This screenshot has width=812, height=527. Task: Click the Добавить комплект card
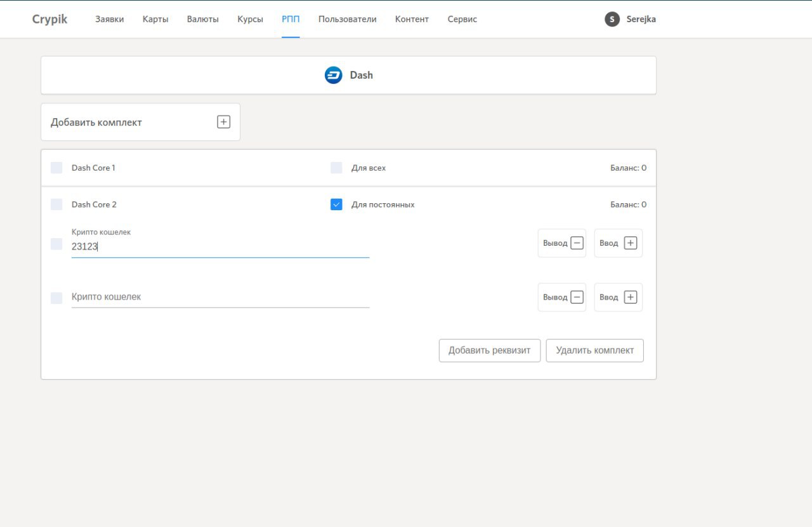[141, 122]
